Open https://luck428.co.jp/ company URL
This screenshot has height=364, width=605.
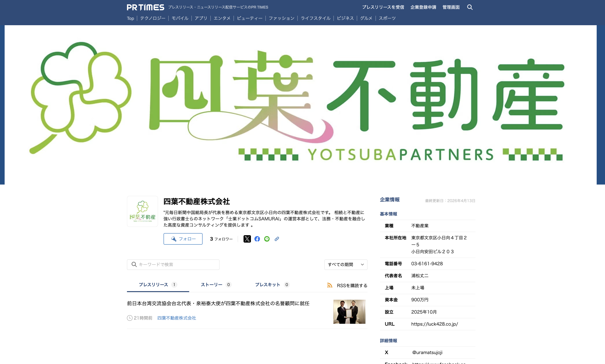click(434, 324)
